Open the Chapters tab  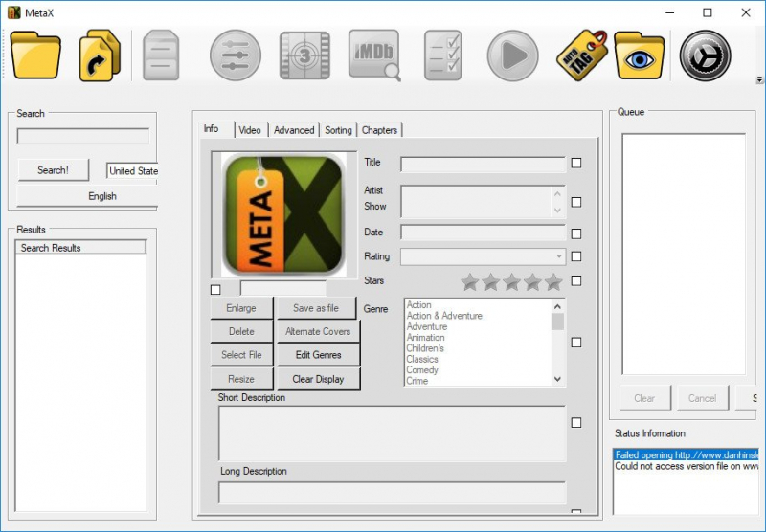coord(379,130)
